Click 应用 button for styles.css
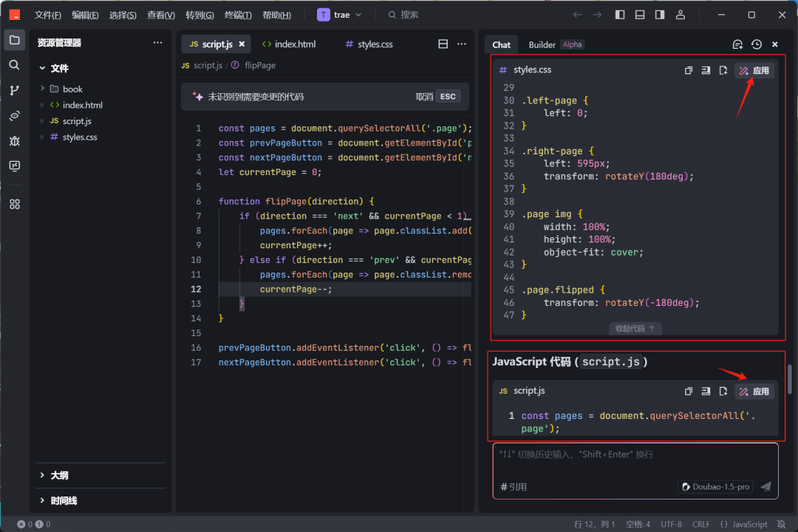 click(754, 70)
